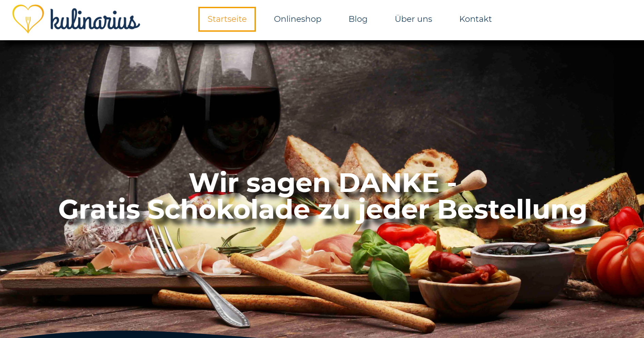The image size is (644, 338).
Task: Click the "Wir sagen DANKE" headline
Action: click(322, 183)
